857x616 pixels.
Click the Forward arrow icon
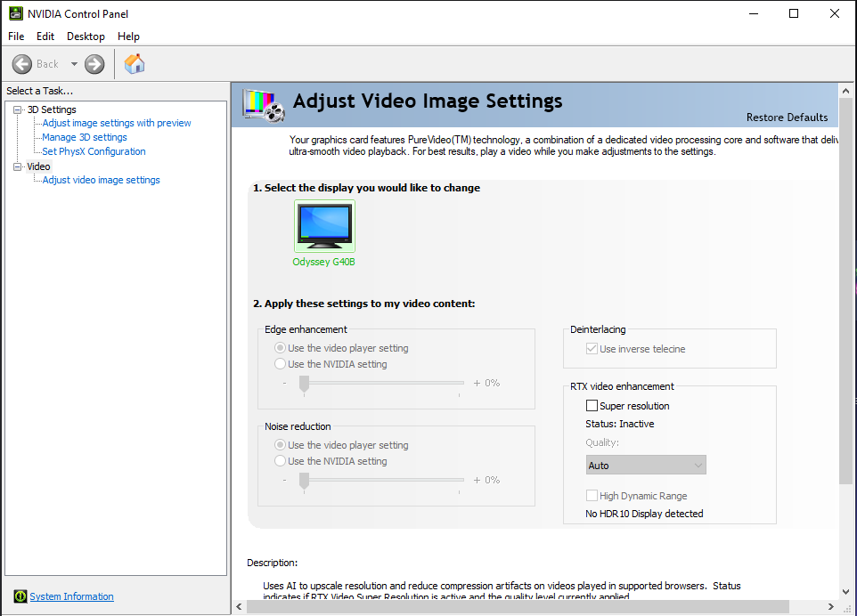click(x=94, y=64)
